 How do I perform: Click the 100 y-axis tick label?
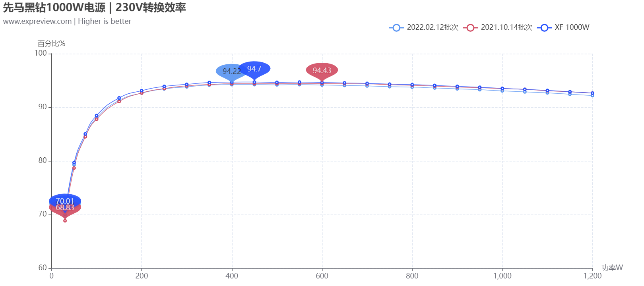point(41,53)
